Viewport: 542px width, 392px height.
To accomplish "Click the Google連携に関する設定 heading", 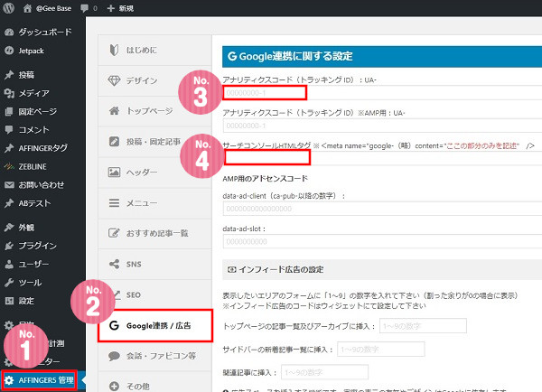I will (382, 56).
